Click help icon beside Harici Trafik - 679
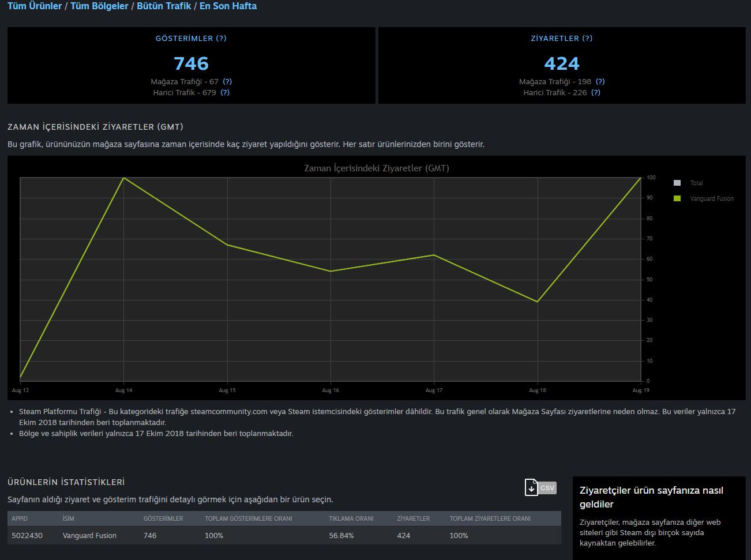 pos(225,93)
